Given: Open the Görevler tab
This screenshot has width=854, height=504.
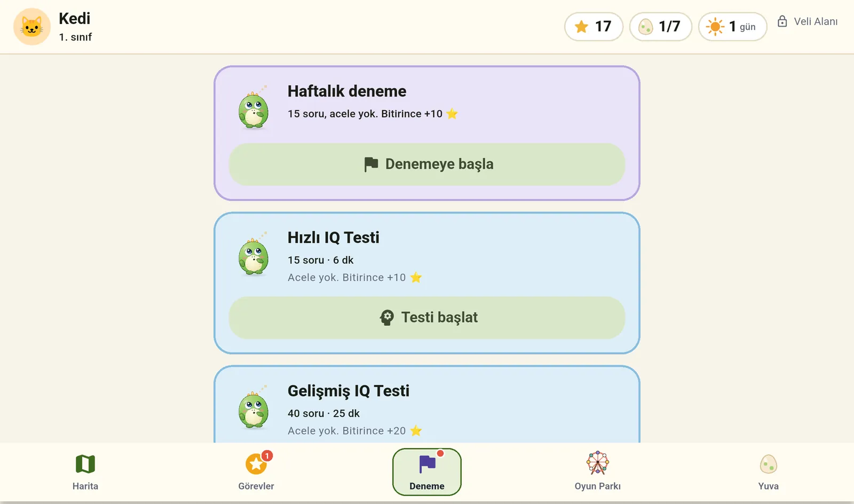Looking at the screenshot, I should pos(256,472).
